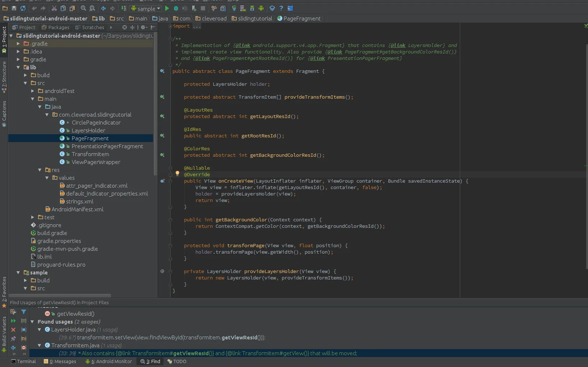Screen dimensions: 588x367
Task: Run the app with the green play icon
Action: click(167, 8)
